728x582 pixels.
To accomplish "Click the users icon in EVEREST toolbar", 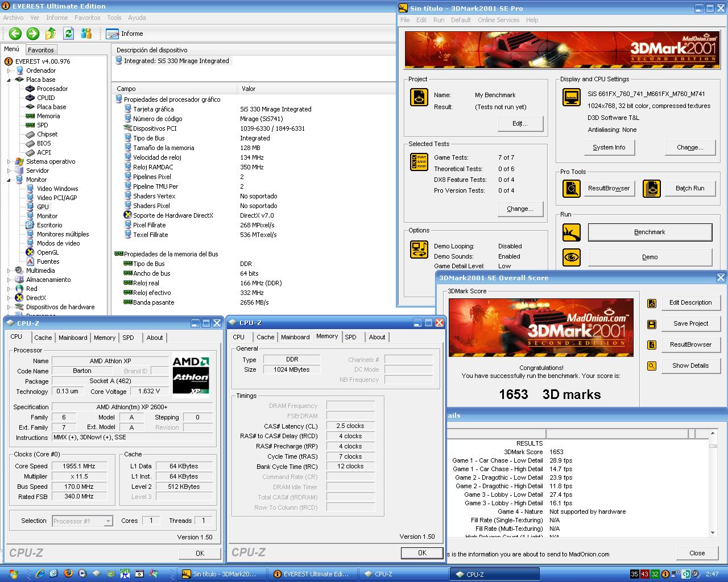I will coord(86,34).
